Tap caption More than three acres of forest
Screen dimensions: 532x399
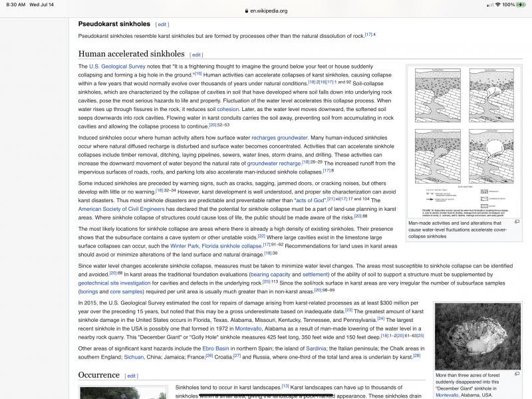(x=467, y=385)
